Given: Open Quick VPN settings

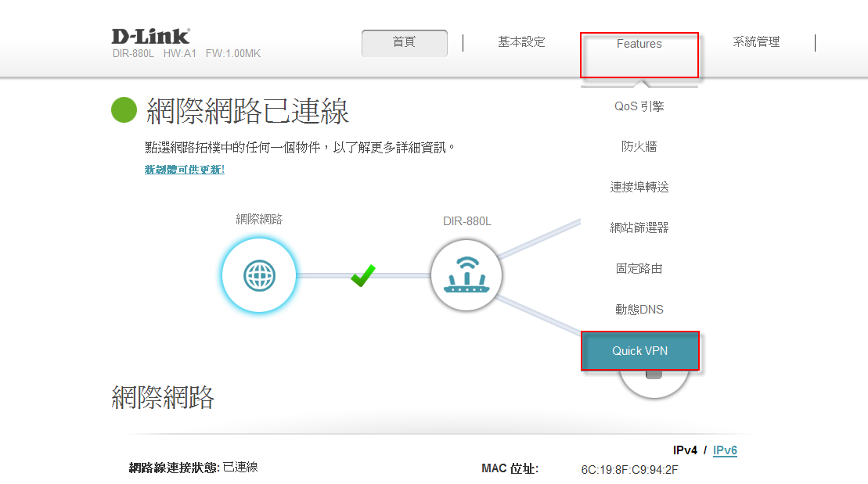Looking at the screenshot, I should coord(639,351).
